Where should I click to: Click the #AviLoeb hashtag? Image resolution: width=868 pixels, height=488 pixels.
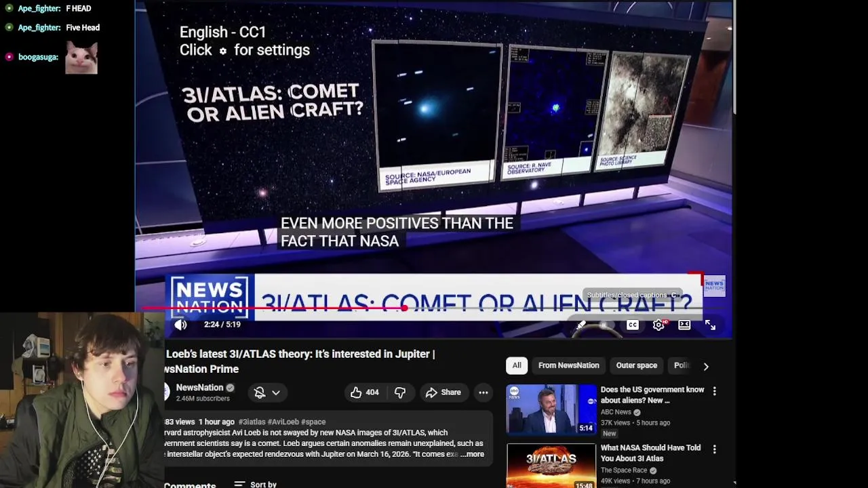(283, 422)
